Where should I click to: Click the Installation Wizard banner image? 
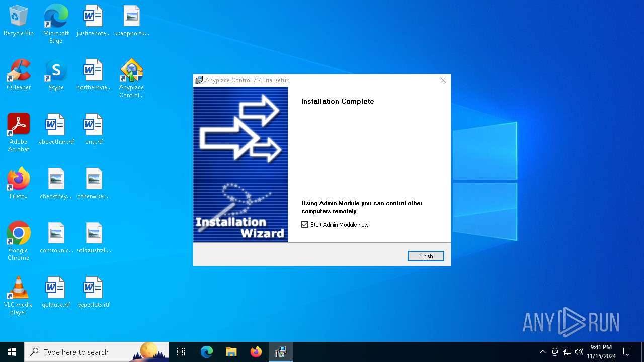[241, 165]
